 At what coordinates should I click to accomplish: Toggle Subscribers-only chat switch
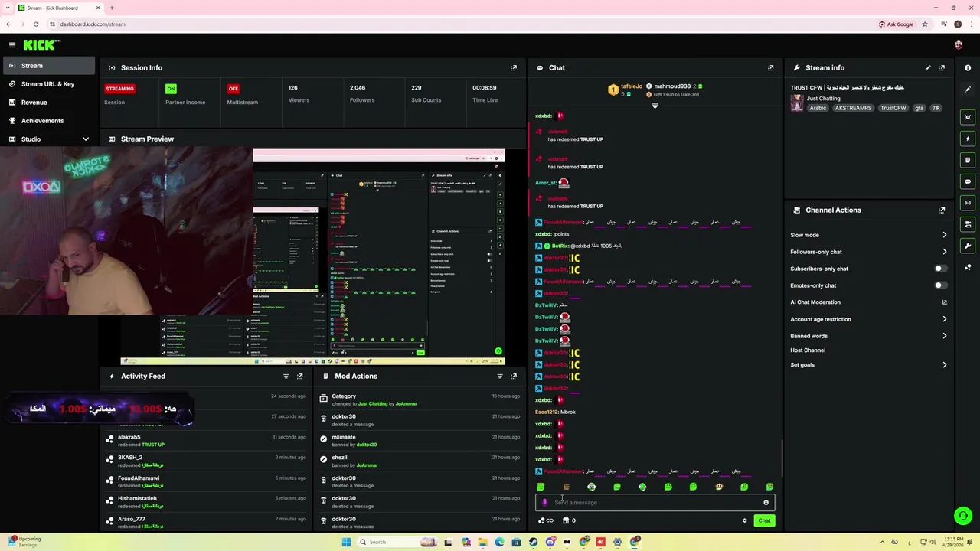click(x=940, y=269)
